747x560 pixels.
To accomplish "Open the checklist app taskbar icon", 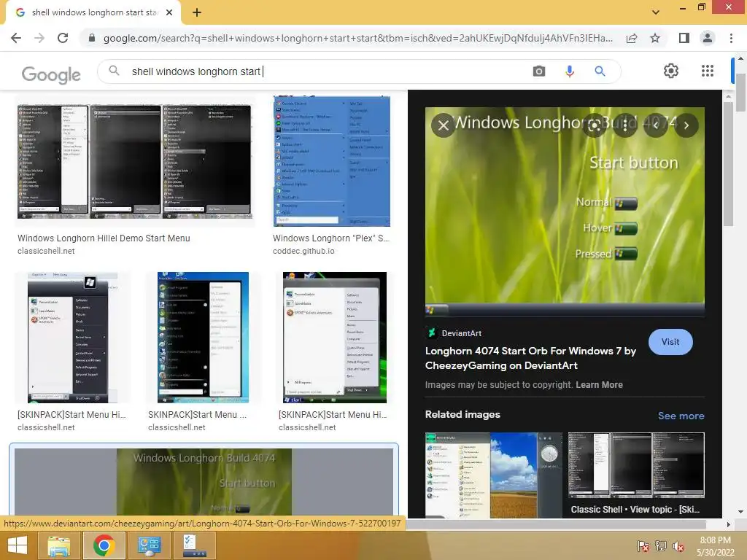I will pos(194,545).
